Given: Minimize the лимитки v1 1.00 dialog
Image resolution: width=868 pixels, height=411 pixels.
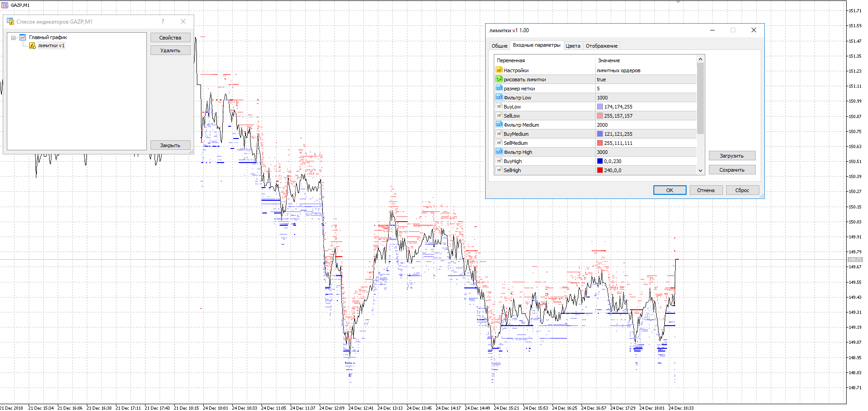Looking at the screenshot, I should (712, 30).
